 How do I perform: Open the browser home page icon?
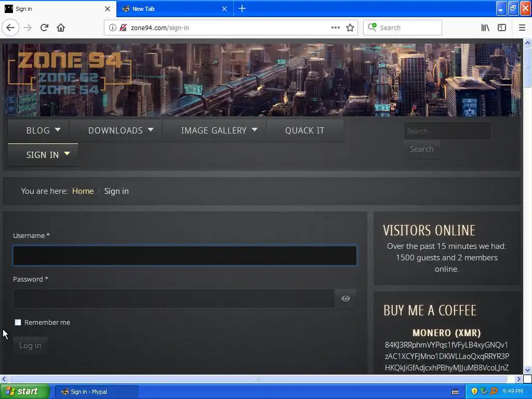coord(61,28)
